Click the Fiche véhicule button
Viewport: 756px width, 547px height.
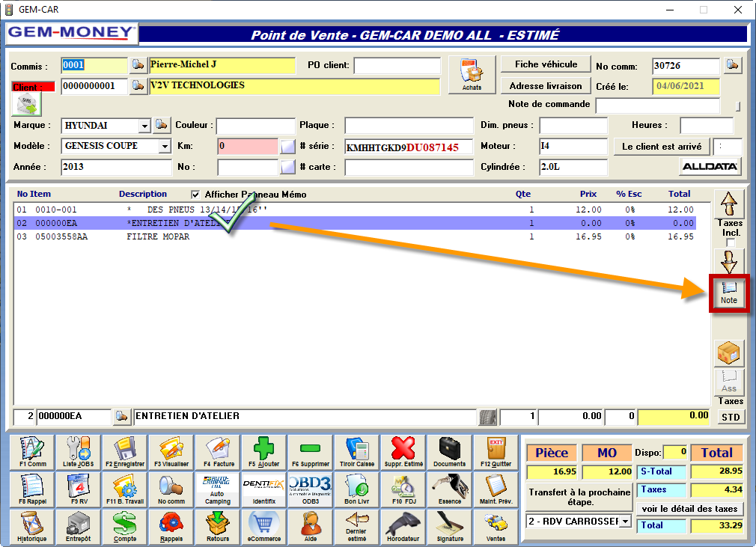(546, 64)
